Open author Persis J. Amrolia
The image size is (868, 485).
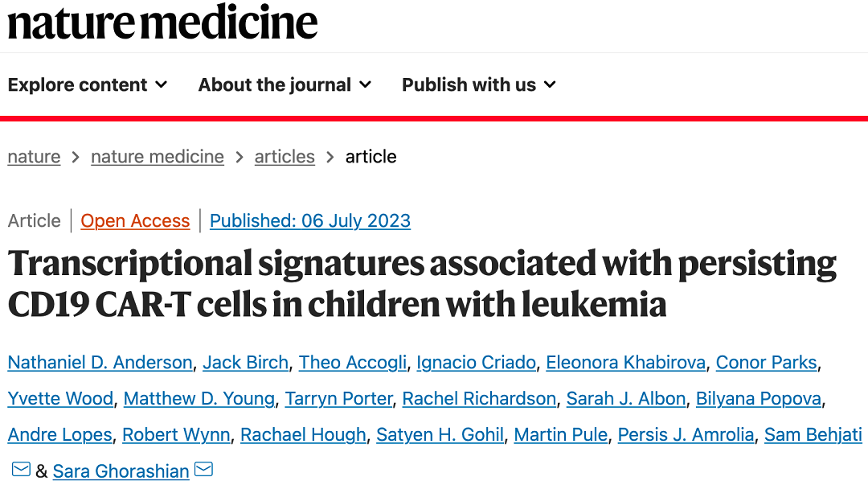pyautogui.click(x=686, y=435)
